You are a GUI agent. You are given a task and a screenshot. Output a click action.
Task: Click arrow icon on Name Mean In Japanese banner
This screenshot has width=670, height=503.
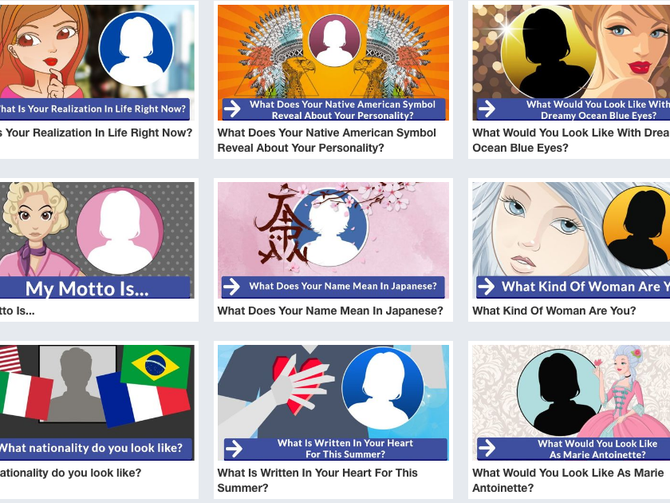tap(232, 287)
